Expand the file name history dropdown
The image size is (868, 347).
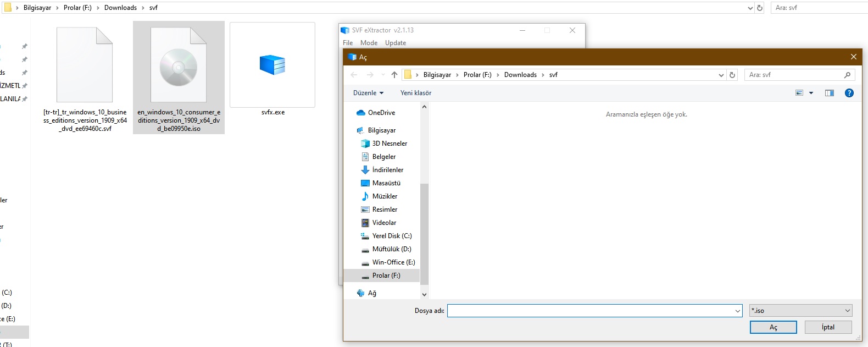pos(738,311)
